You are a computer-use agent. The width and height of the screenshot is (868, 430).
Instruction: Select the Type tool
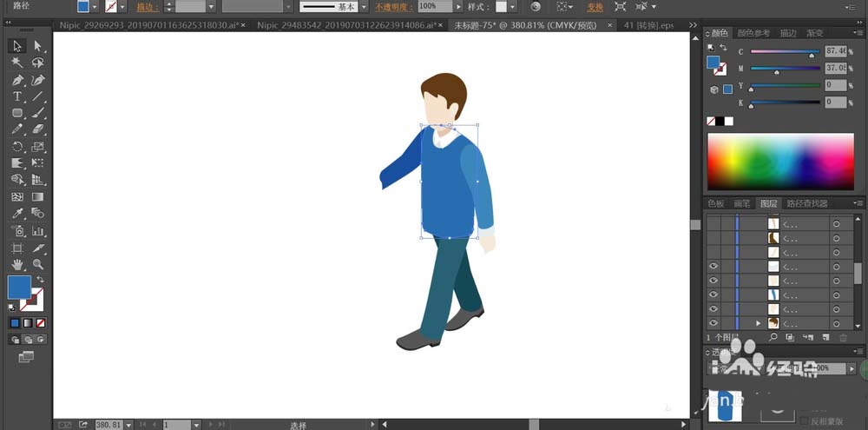point(16,96)
